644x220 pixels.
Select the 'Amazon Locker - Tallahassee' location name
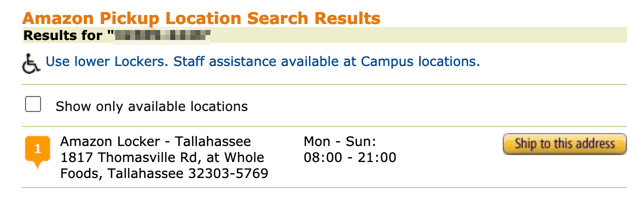(156, 141)
